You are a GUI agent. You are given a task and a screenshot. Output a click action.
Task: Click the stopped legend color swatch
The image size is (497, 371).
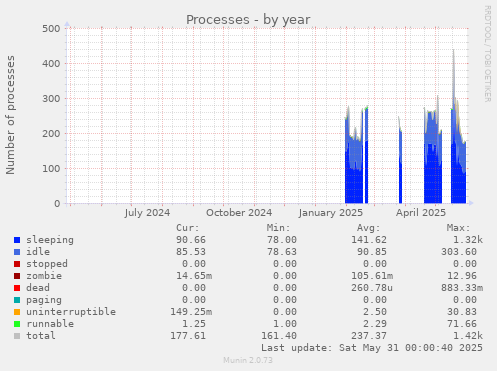[x=17, y=264]
